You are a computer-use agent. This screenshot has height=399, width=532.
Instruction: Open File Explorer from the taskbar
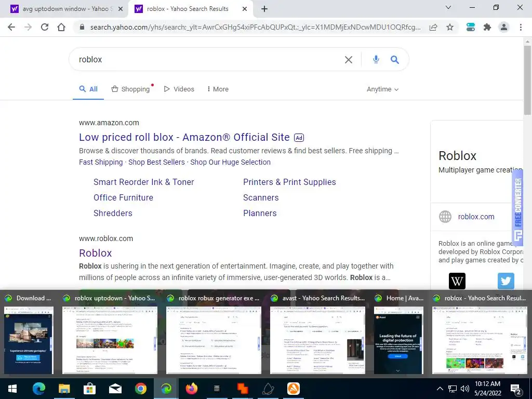click(x=64, y=389)
